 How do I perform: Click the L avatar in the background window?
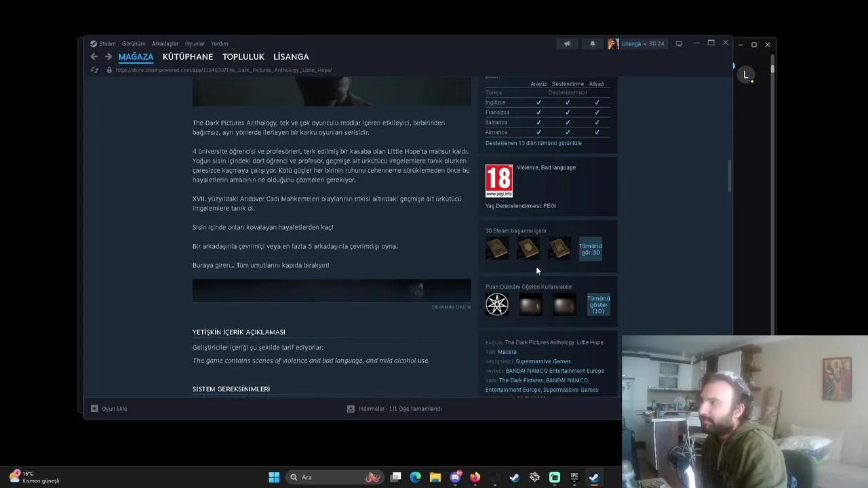746,75
